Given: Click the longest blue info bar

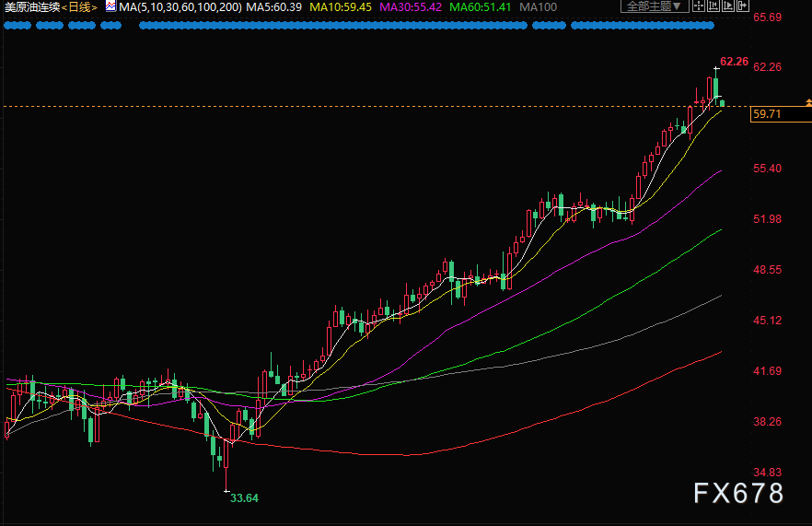Looking at the screenshot, I should pos(333,26).
